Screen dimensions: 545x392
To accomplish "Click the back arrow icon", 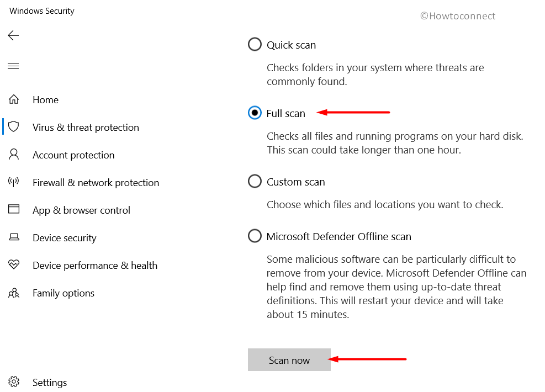I will coord(13,35).
